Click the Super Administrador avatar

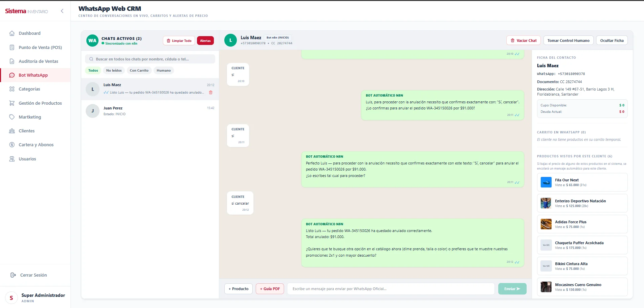tap(11, 298)
